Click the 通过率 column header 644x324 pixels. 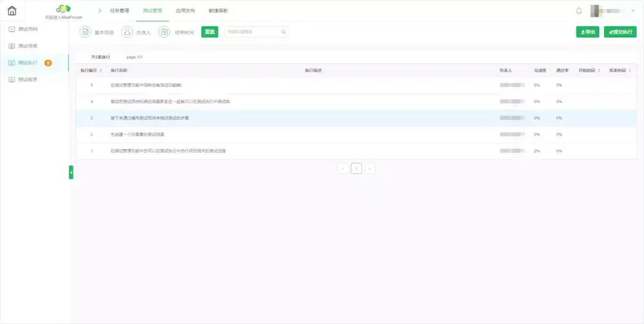tap(562, 71)
